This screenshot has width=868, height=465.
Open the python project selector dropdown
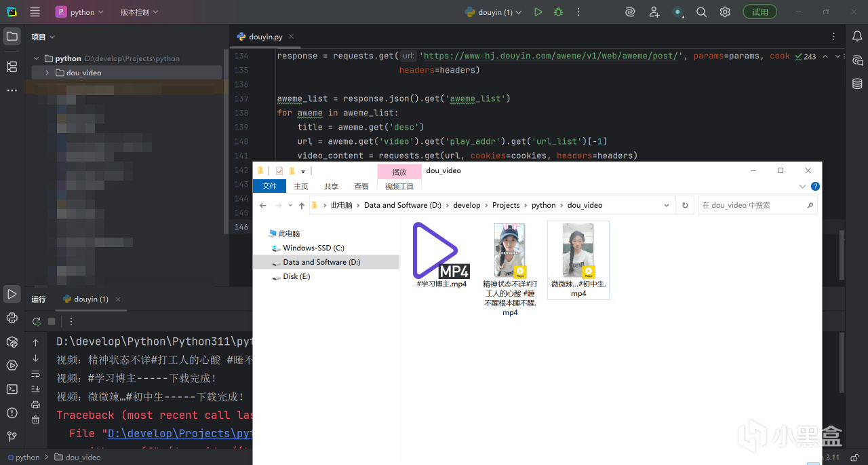80,12
